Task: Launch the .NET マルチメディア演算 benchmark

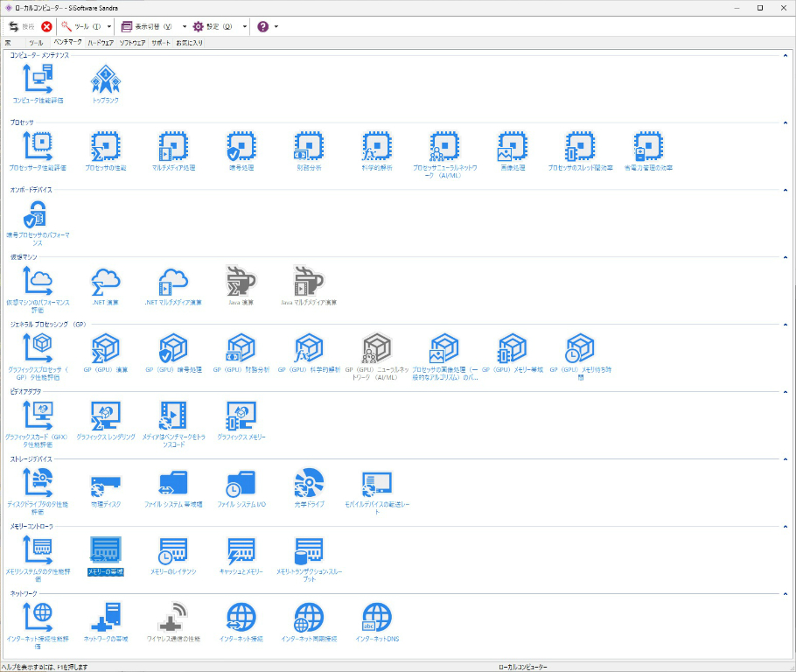Action: click(x=173, y=285)
